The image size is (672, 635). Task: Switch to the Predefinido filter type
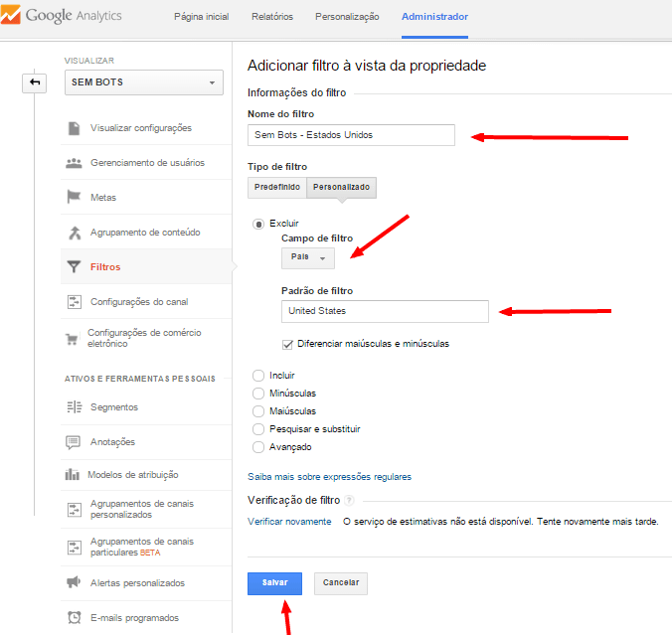277,187
